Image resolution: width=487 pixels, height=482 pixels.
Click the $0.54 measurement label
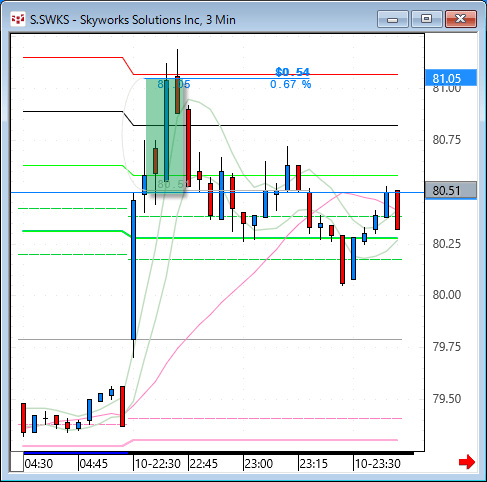[x=292, y=72]
